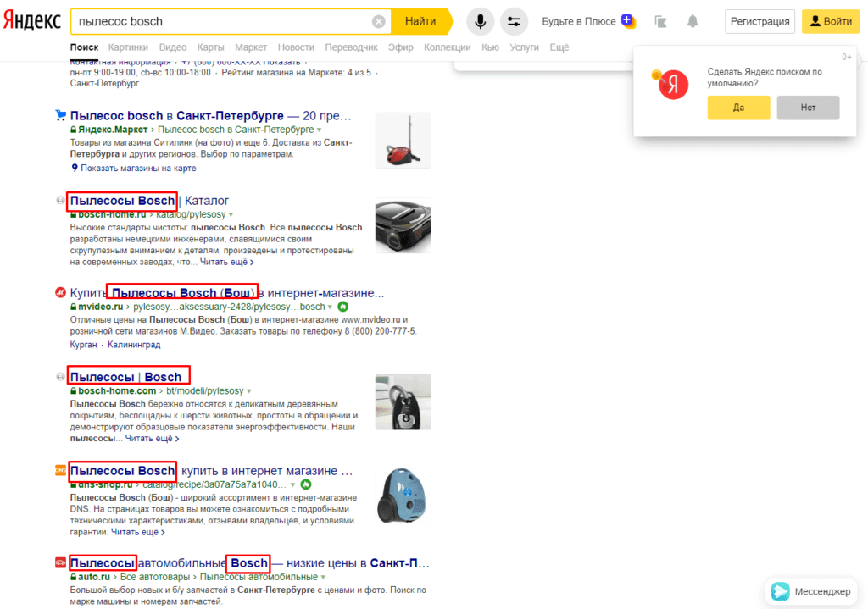Click the 'Найти' search button
This screenshot has width=868, height=609.
pyautogui.click(x=420, y=21)
